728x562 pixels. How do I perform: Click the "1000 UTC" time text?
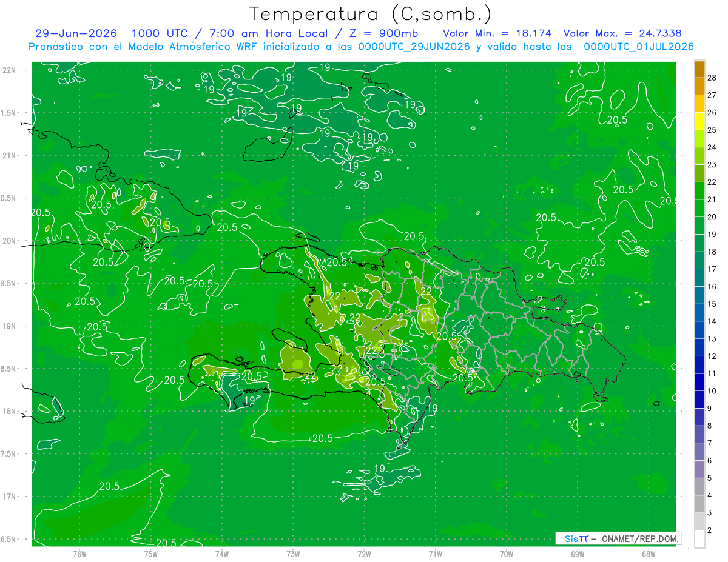159,33
